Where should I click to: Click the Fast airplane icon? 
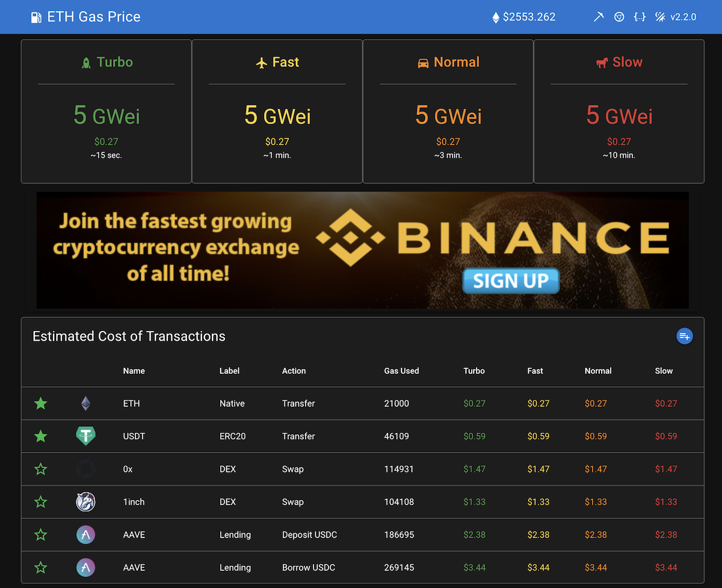261,63
